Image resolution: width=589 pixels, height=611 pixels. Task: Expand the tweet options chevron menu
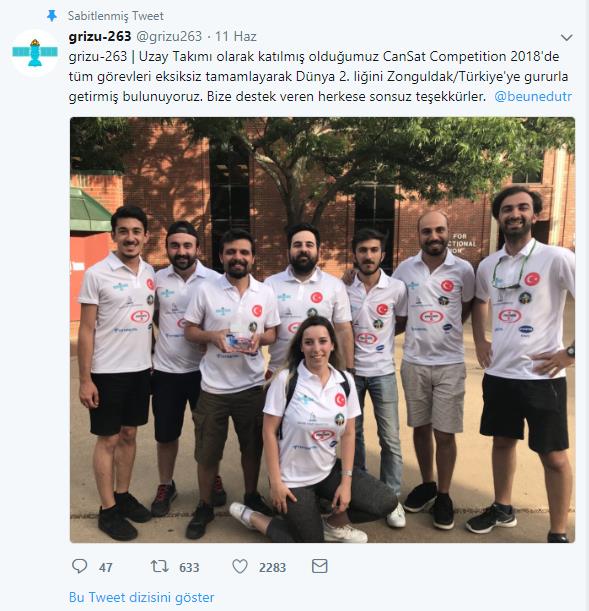[566, 37]
